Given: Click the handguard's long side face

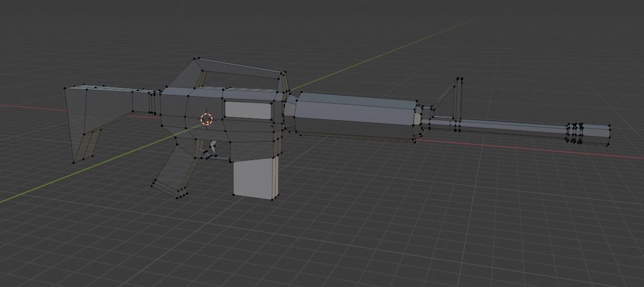Looking at the screenshot, I should [355, 112].
